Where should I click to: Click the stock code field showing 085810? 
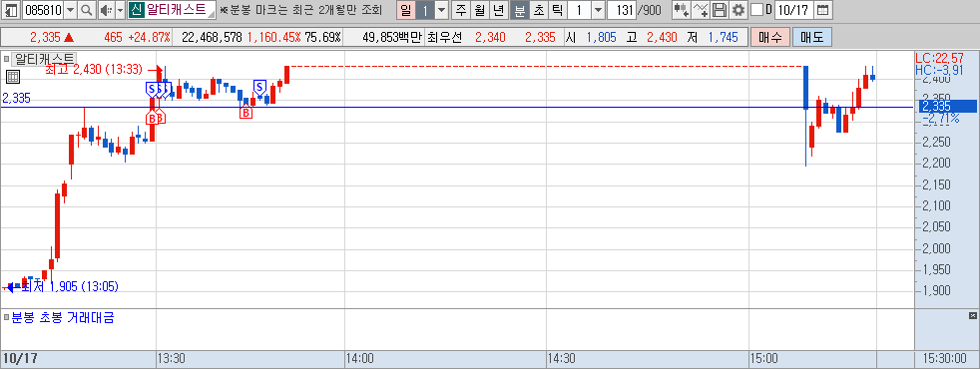pos(43,10)
